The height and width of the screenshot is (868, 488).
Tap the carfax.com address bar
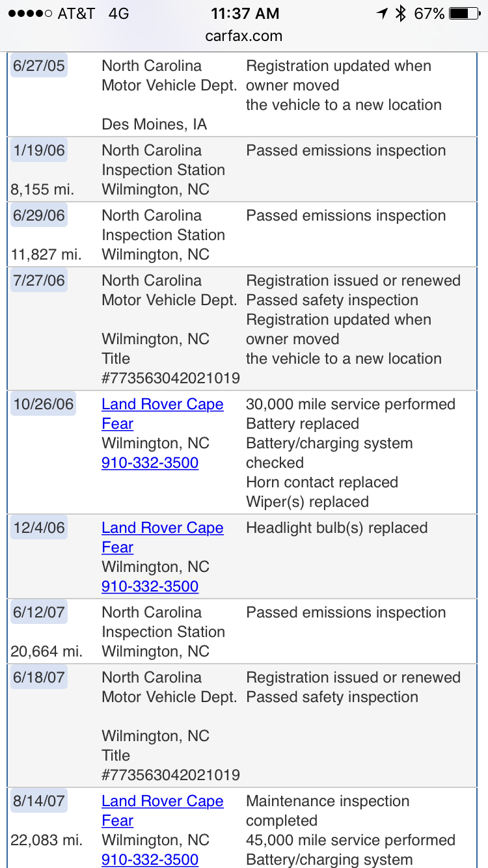pyautogui.click(x=244, y=36)
